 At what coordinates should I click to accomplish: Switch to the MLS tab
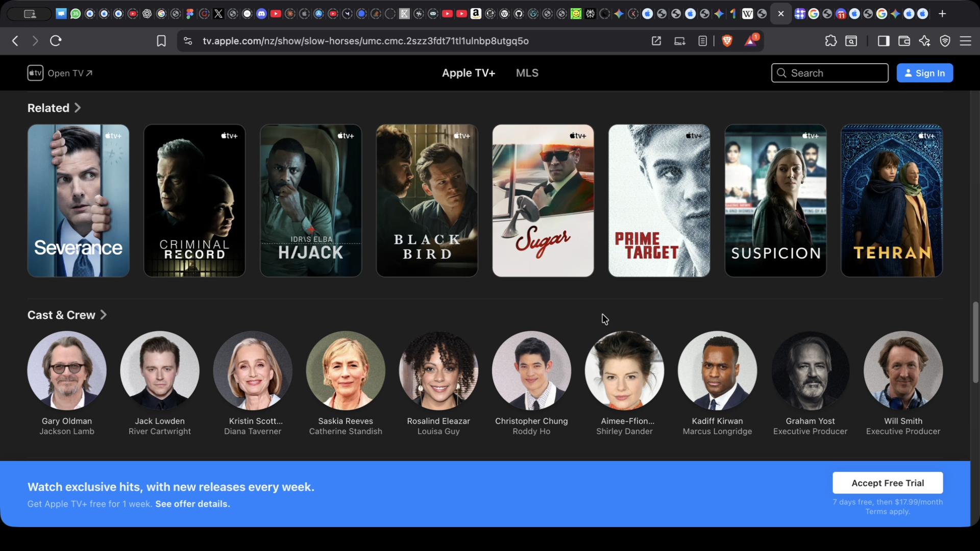click(x=527, y=73)
